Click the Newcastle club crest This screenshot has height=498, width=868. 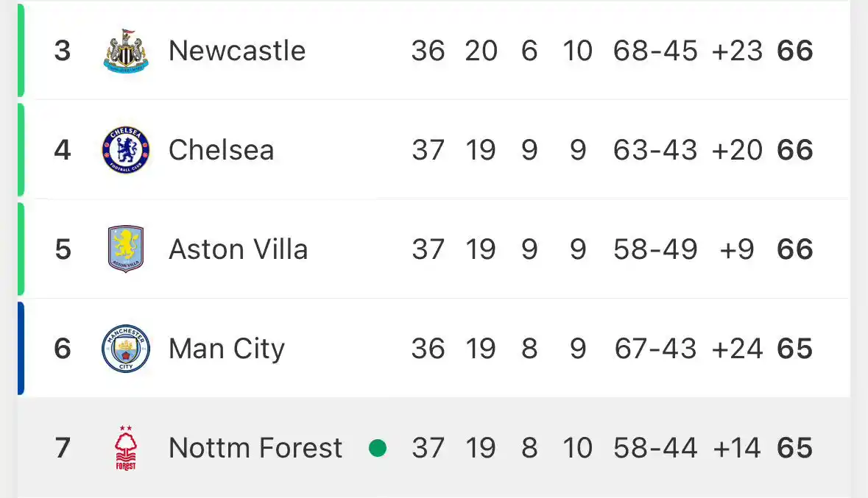click(x=126, y=51)
